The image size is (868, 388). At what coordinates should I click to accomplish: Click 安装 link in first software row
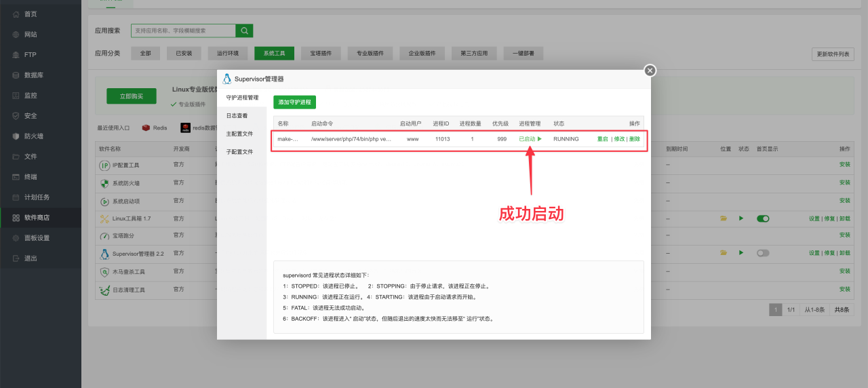844,165
